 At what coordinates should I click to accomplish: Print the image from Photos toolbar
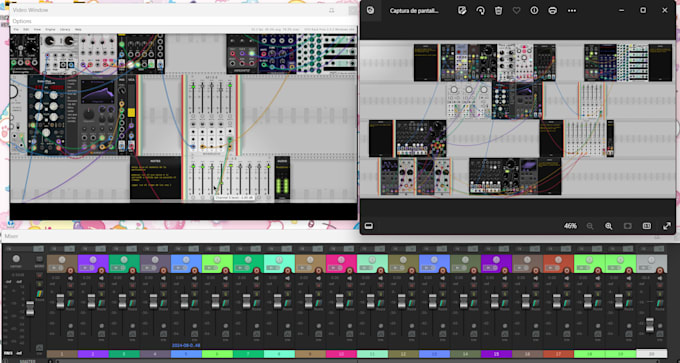click(552, 10)
